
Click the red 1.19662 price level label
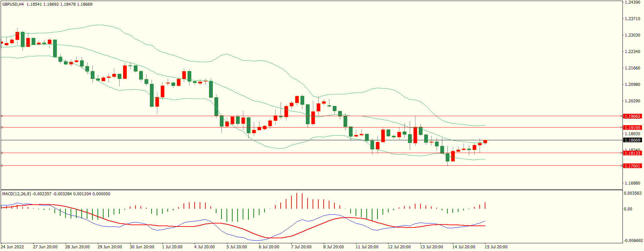pyautogui.click(x=632, y=116)
